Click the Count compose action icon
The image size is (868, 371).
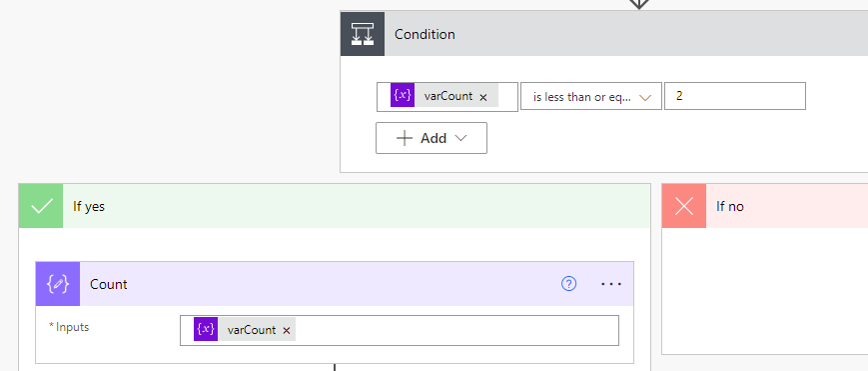(x=58, y=284)
